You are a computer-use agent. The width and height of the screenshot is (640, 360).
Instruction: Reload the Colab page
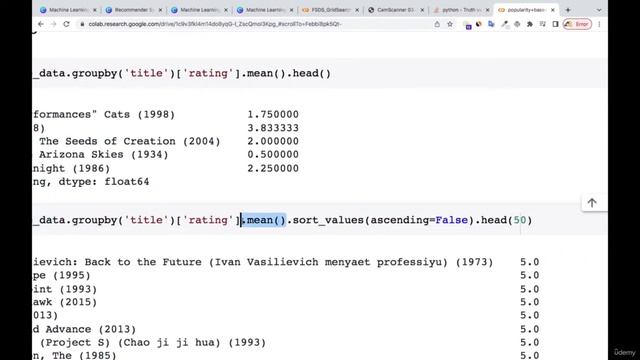point(66,24)
